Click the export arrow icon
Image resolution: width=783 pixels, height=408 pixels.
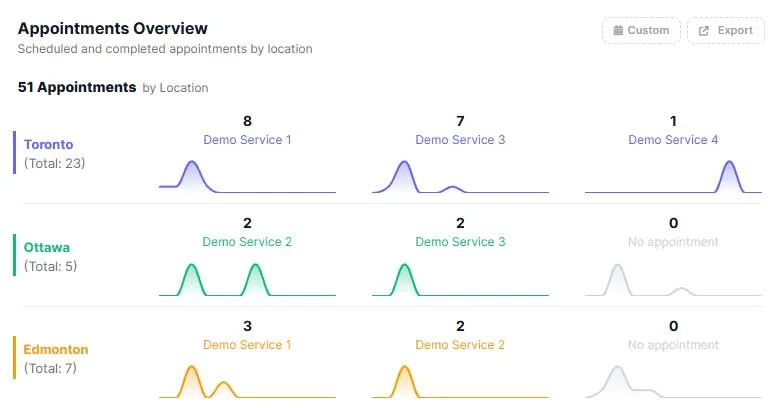coord(704,30)
